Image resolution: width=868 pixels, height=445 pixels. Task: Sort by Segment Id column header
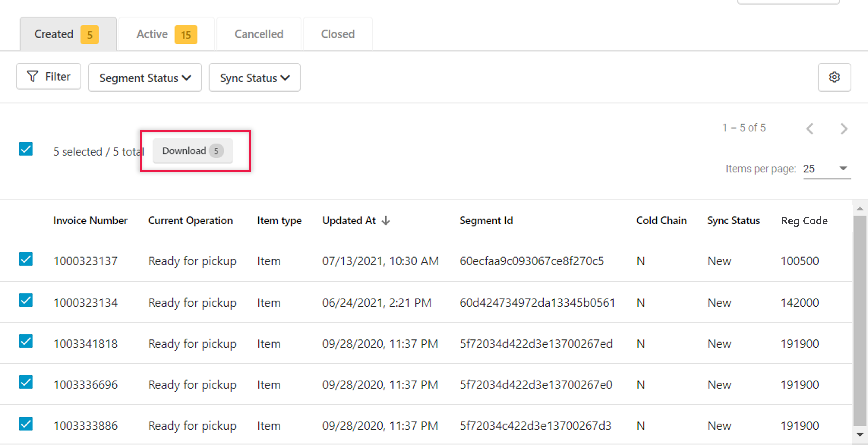click(x=486, y=221)
